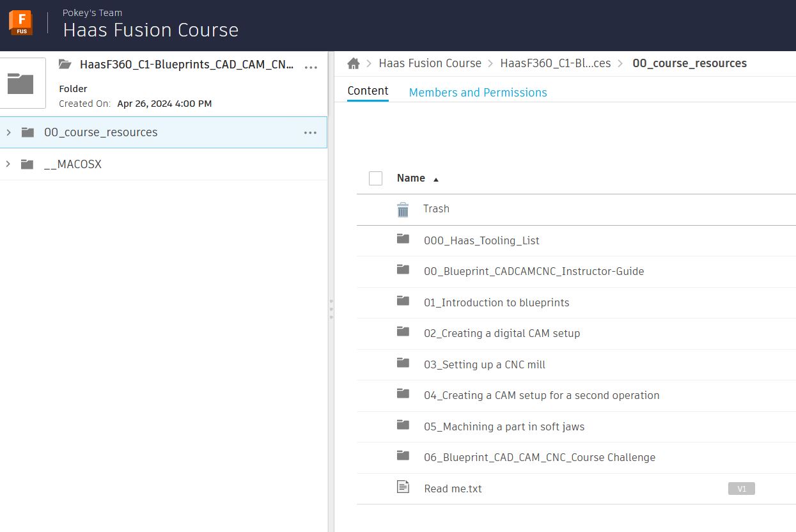Select the Content tab

[x=367, y=91]
